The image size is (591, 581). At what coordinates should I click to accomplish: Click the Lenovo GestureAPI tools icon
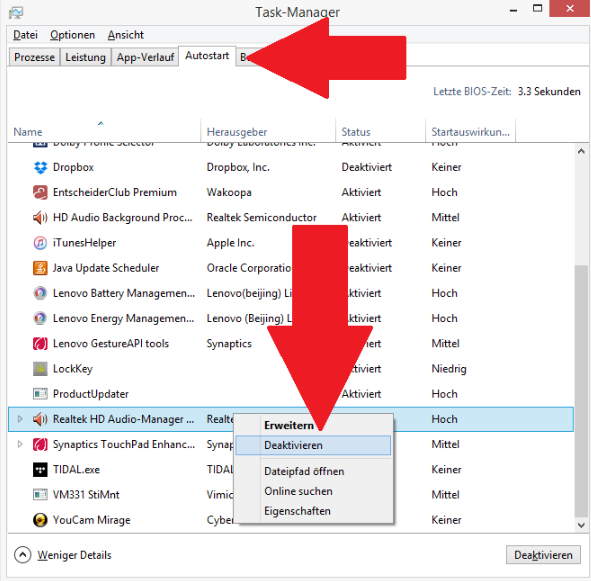click(x=40, y=344)
